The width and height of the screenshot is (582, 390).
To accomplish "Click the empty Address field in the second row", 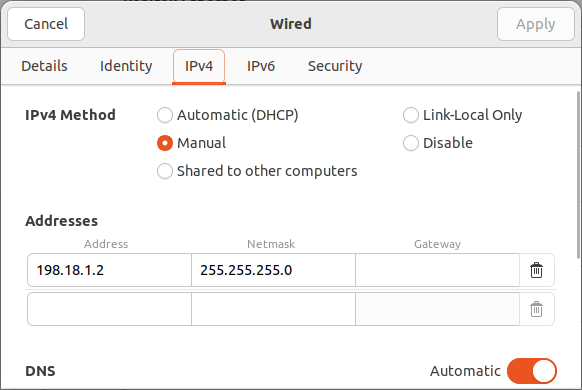I will click(109, 309).
